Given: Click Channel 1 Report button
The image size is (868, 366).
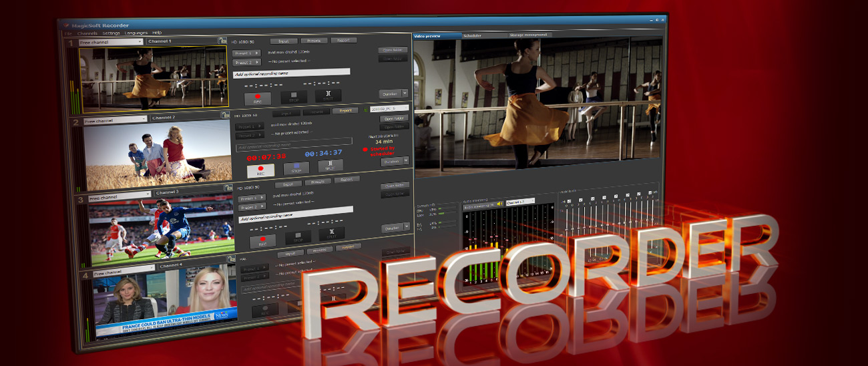Looking at the screenshot, I should click(343, 39).
